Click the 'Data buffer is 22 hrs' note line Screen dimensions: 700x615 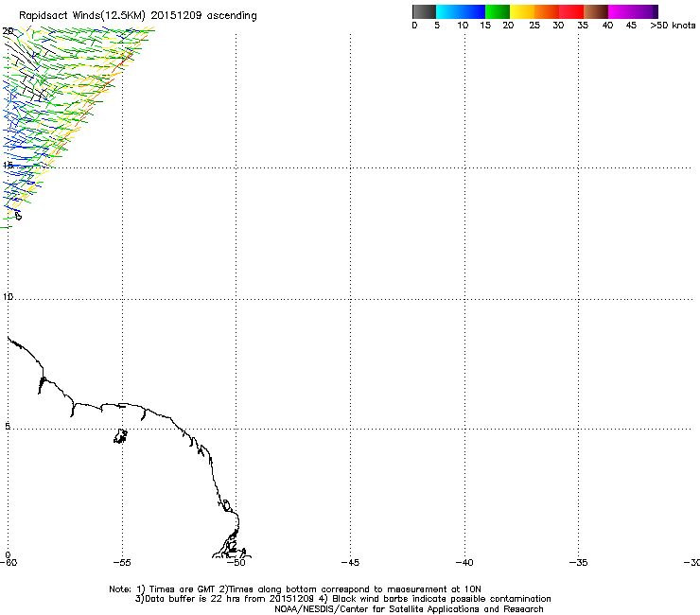click(x=342, y=599)
